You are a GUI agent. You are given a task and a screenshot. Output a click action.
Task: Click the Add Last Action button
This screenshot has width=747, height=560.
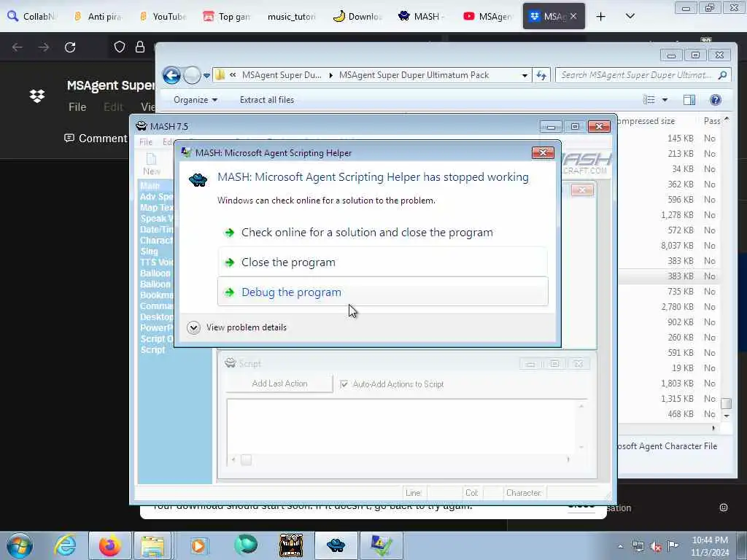coord(279,384)
